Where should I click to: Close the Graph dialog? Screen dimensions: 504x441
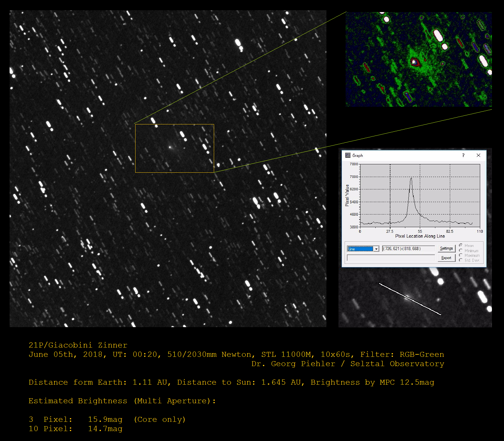(x=478, y=155)
